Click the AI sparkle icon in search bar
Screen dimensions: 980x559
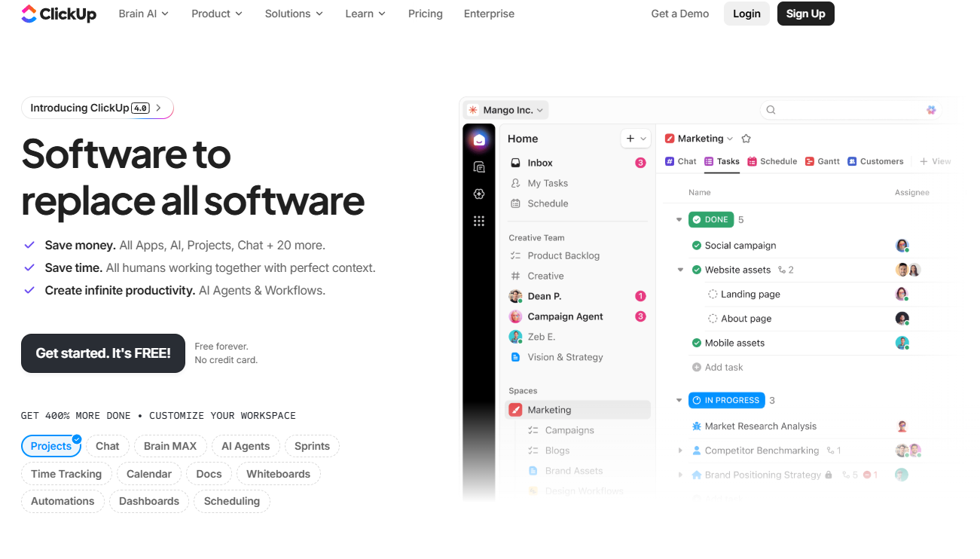[x=931, y=110]
